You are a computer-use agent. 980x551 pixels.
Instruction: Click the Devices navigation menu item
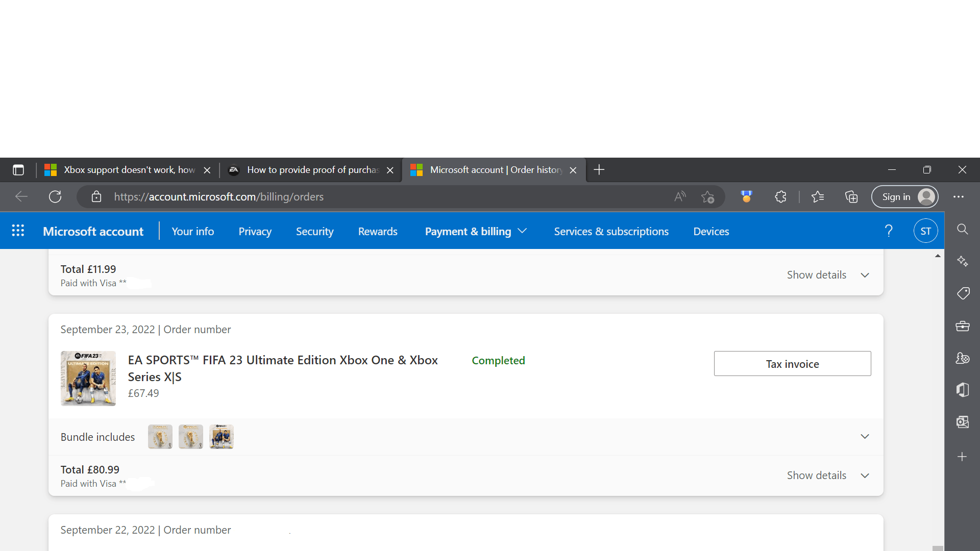[712, 231]
